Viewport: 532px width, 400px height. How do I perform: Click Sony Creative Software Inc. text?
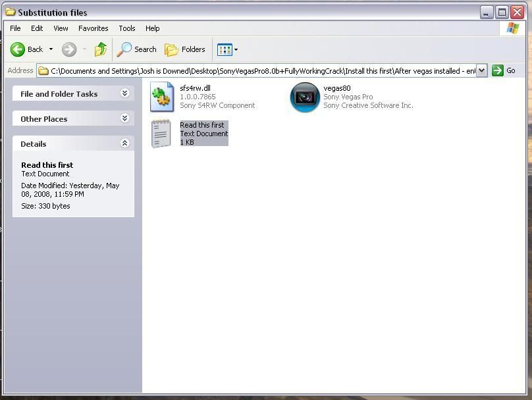tap(368, 105)
